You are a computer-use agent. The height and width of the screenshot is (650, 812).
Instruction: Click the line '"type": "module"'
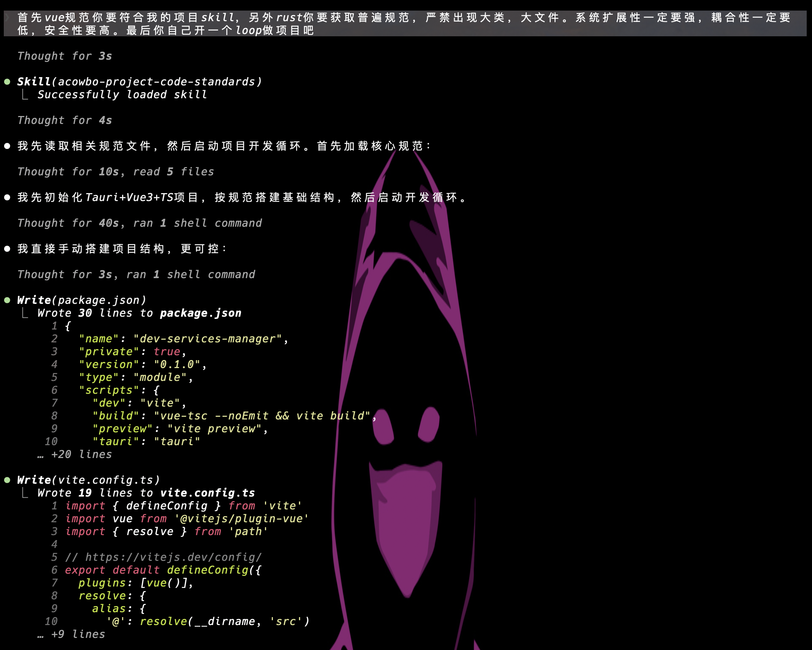pos(136,377)
